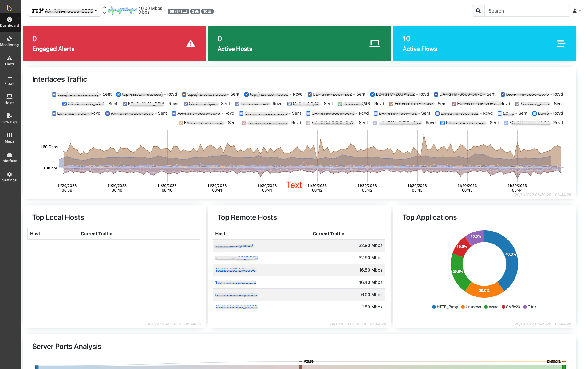Open the Alerts sidebar page
Screen dimensions: 588x369
pyautogui.click(x=10, y=61)
